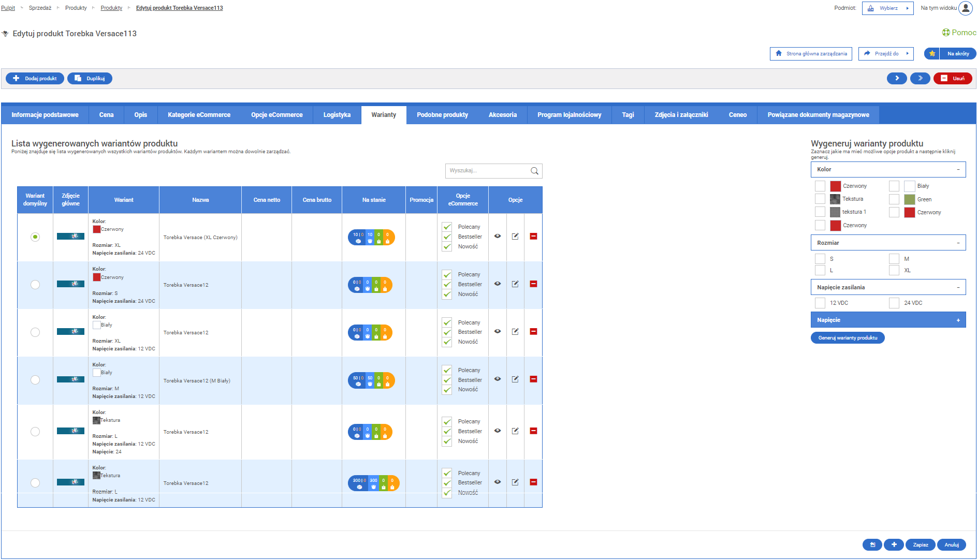977x560 pixels.
Task: Go to next product with single arrow button
Action: (x=897, y=79)
